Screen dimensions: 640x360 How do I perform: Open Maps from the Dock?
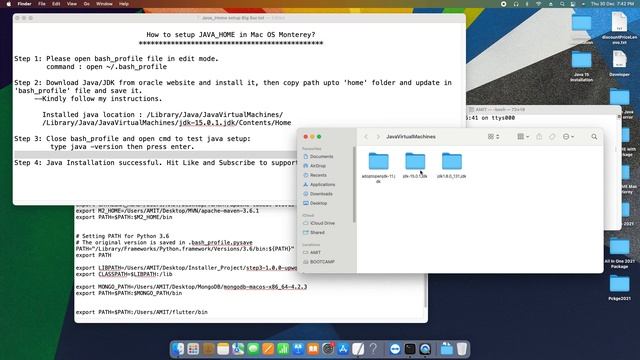pyautogui.click(x=238, y=349)
